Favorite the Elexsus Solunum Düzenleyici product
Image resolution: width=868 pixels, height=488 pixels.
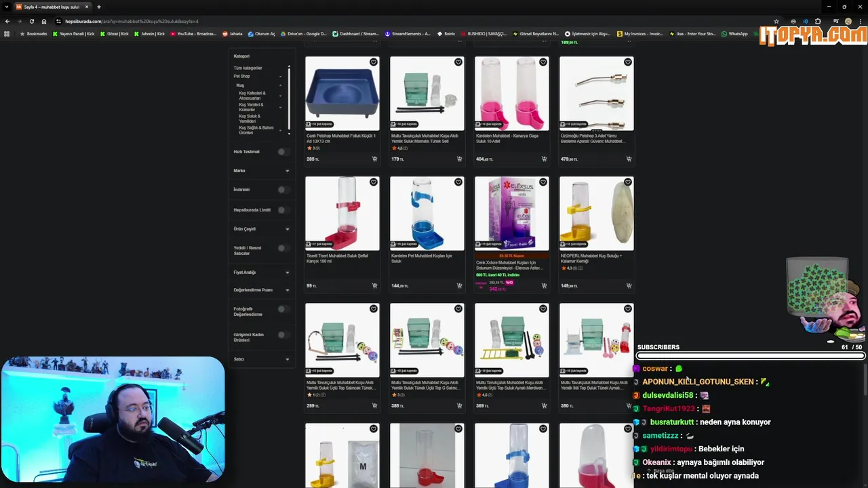click(x=543, y=182)
